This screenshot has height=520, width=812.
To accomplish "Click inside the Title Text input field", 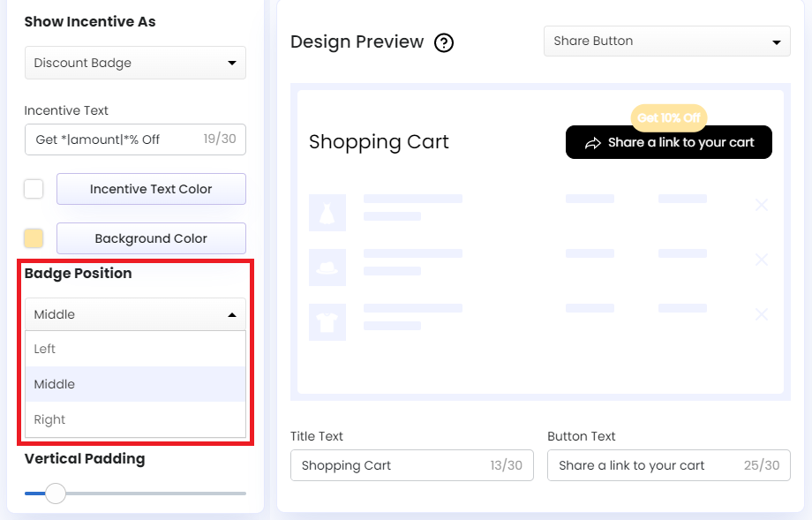I will pyautogui.click(x=411, y=465).
